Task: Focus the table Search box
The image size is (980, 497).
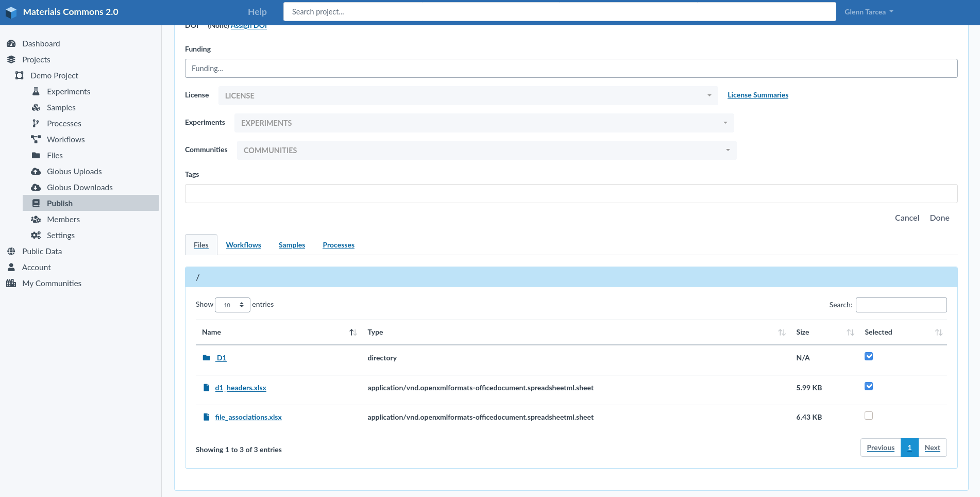Action: click(901, 305)
